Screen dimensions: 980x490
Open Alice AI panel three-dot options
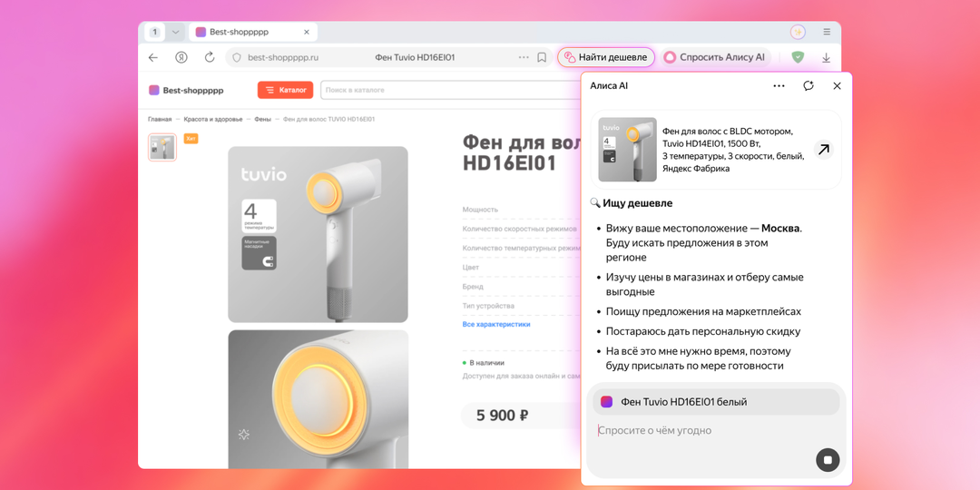(x=779, y=85)
